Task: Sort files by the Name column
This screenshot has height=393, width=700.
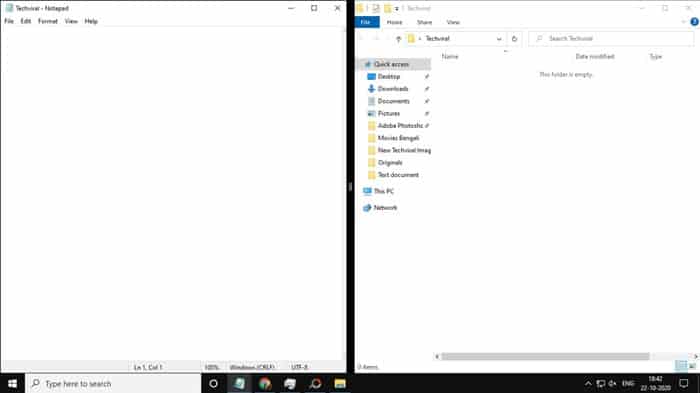Action: tap(450, 56)
